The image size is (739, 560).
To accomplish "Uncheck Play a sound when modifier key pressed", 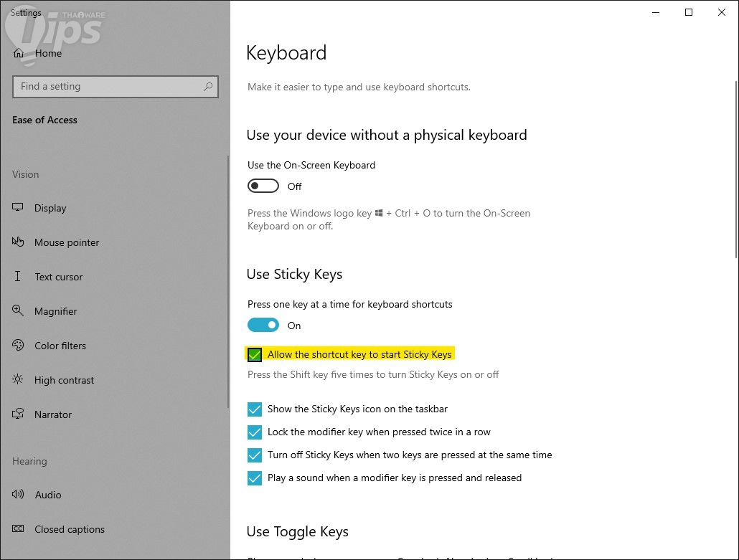I will click(255, 478).
